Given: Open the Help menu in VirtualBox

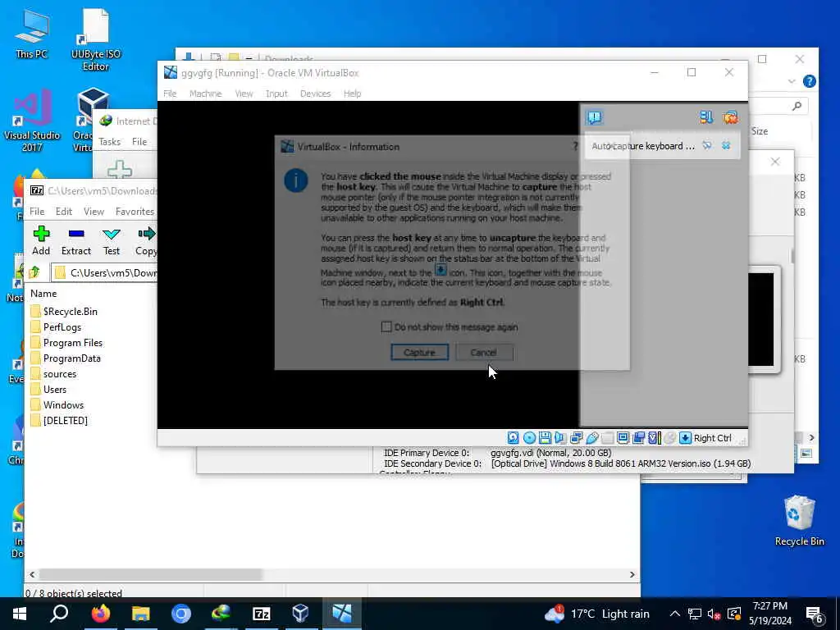Looking at the screenshot, I should [x=352, y=94].
